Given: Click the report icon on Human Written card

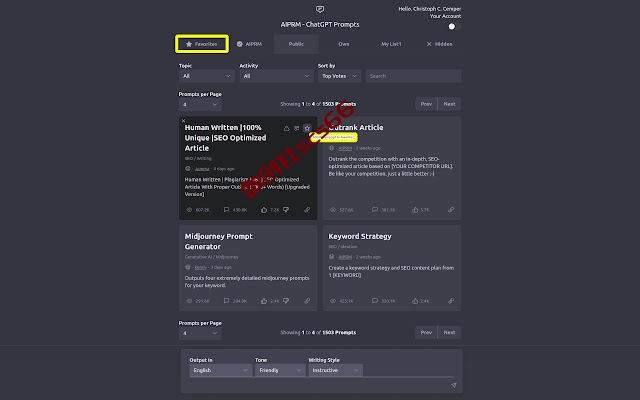Looking at the screenshot, I should [287, 128].
